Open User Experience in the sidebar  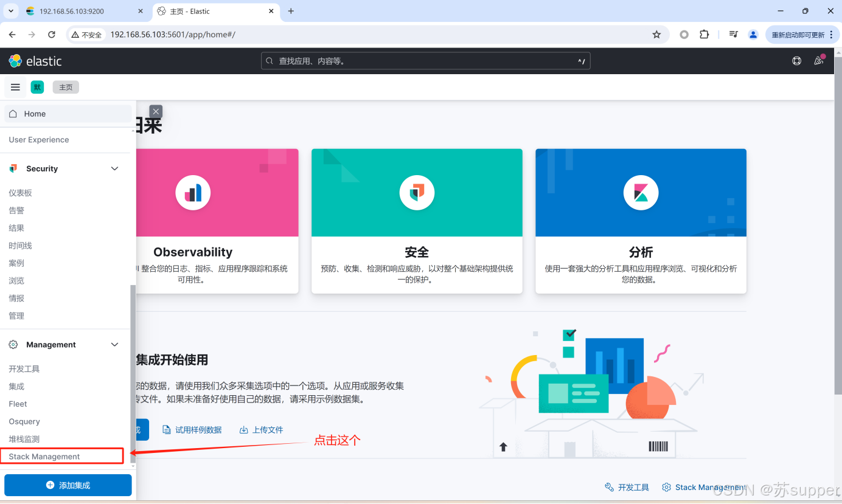pyautogui.click(x=39, y=140)
